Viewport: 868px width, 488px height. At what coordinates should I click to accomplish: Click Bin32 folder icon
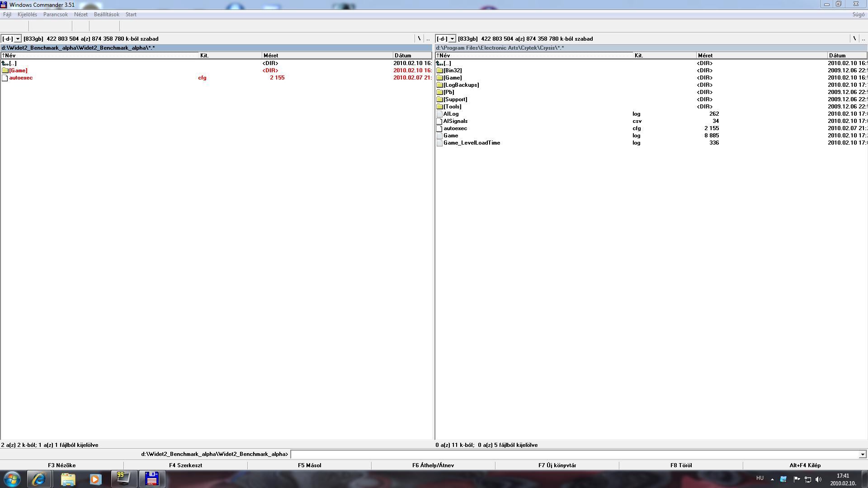[439, 70]
